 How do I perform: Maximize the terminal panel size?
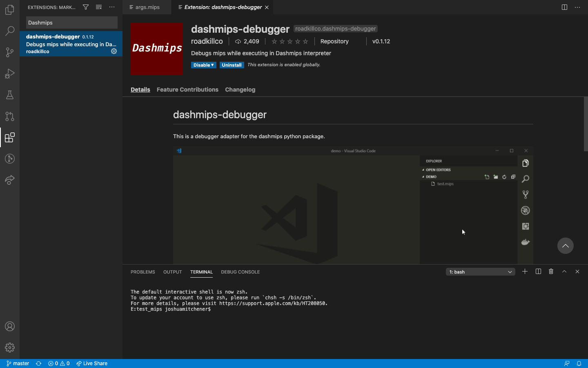(x=564, y=272)
